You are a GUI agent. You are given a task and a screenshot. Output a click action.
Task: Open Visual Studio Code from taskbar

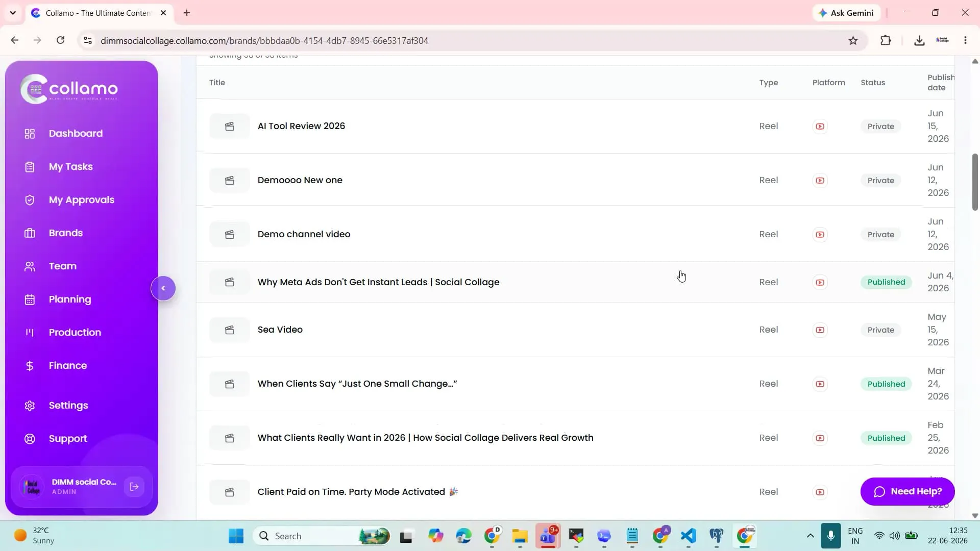tap(689, 536)
